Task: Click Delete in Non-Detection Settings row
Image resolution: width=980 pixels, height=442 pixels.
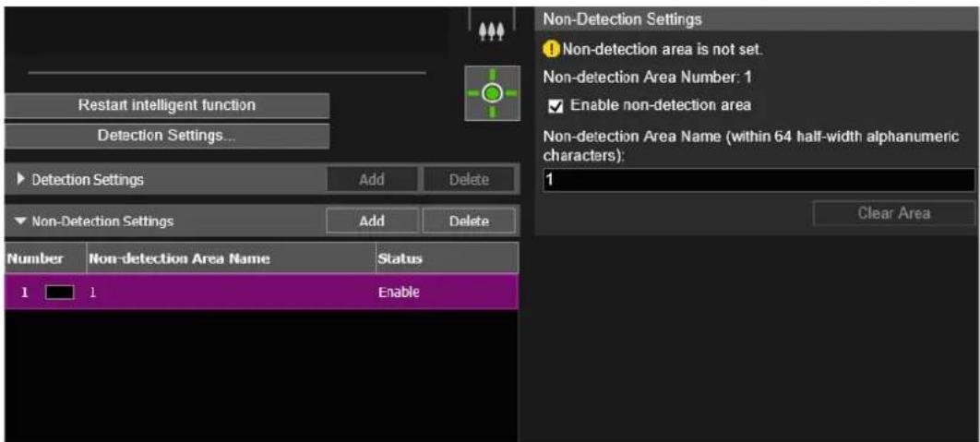Action: 469,221
